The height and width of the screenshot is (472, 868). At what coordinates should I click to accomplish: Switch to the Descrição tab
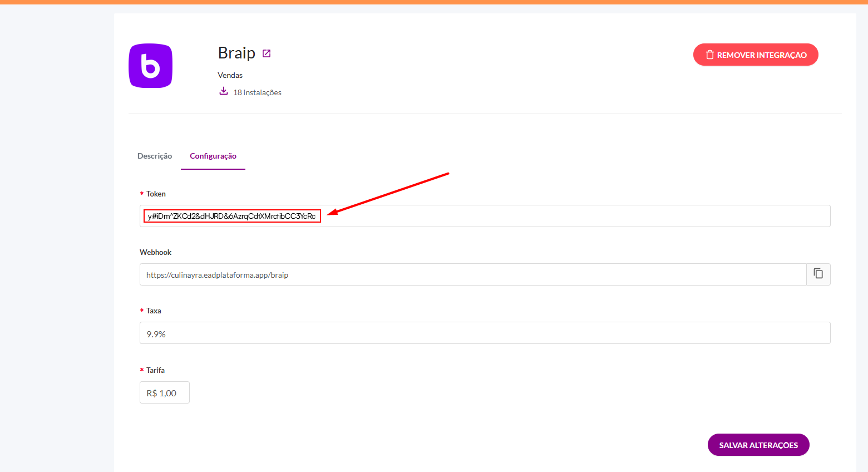click(155, 156)
